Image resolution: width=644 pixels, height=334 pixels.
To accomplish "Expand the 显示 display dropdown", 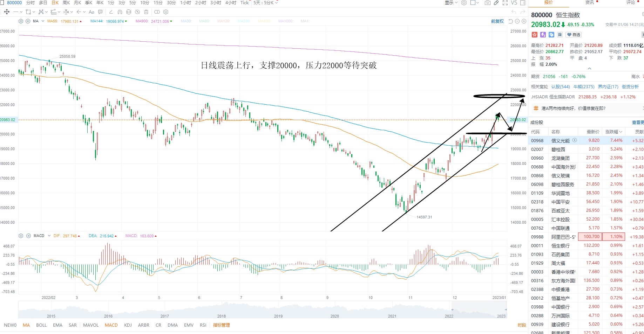I will tap(451, 3).
